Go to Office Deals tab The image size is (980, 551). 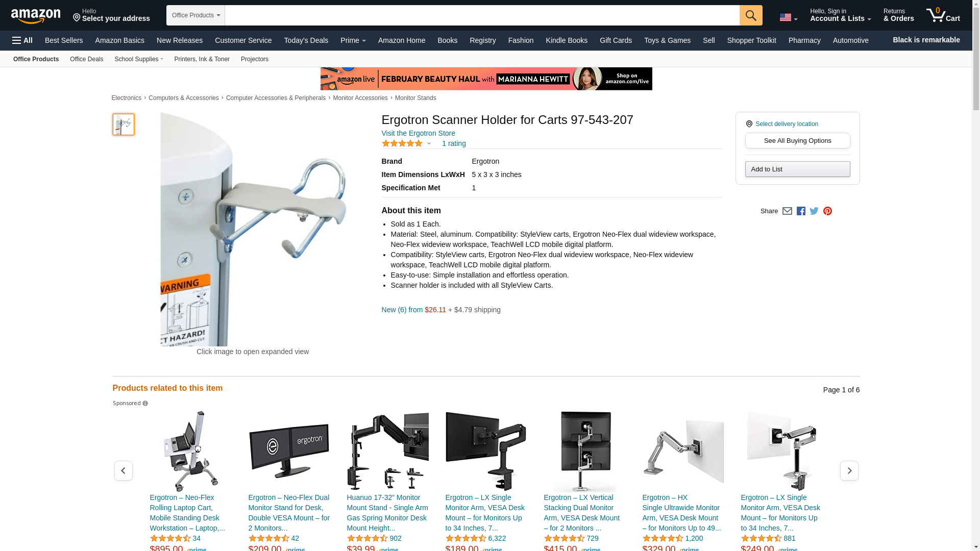86,59
